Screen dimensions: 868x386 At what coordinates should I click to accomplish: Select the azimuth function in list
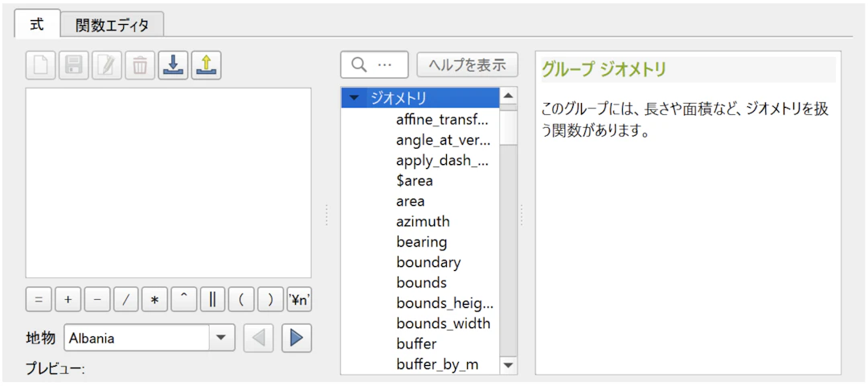(x=423, y=221)
